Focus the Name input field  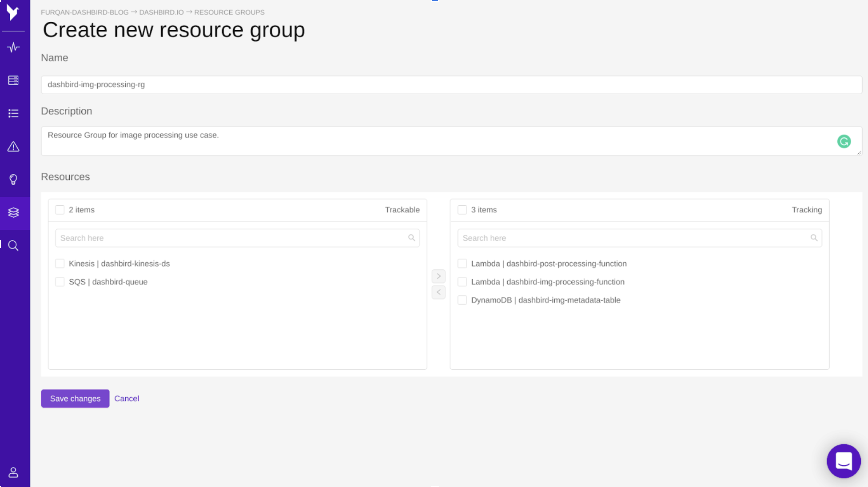click(451, 84)
